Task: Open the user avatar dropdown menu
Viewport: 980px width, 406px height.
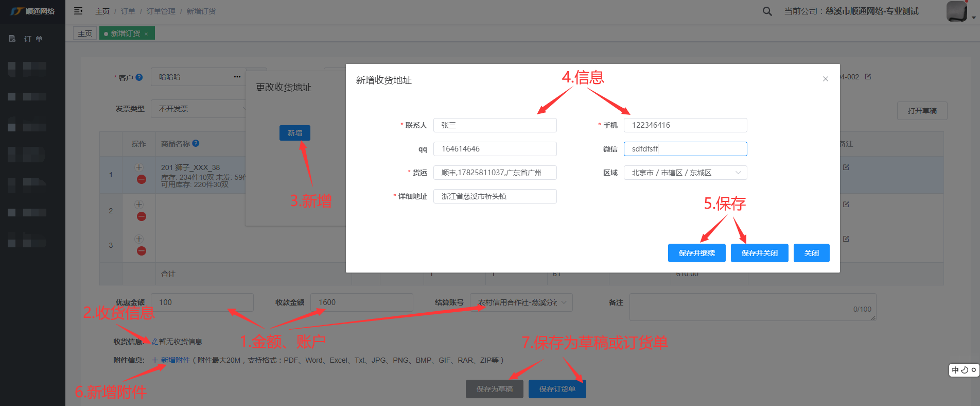Action: 960,11
